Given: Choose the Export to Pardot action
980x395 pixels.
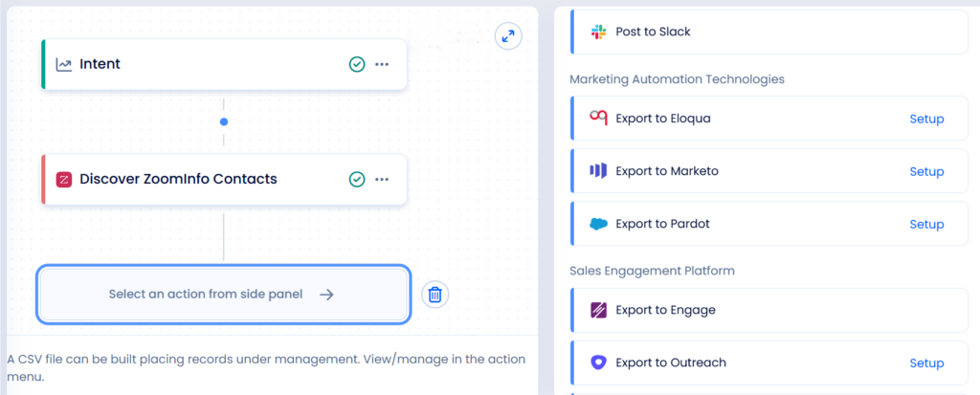Looking at the screenshot, I should (769, 223).
